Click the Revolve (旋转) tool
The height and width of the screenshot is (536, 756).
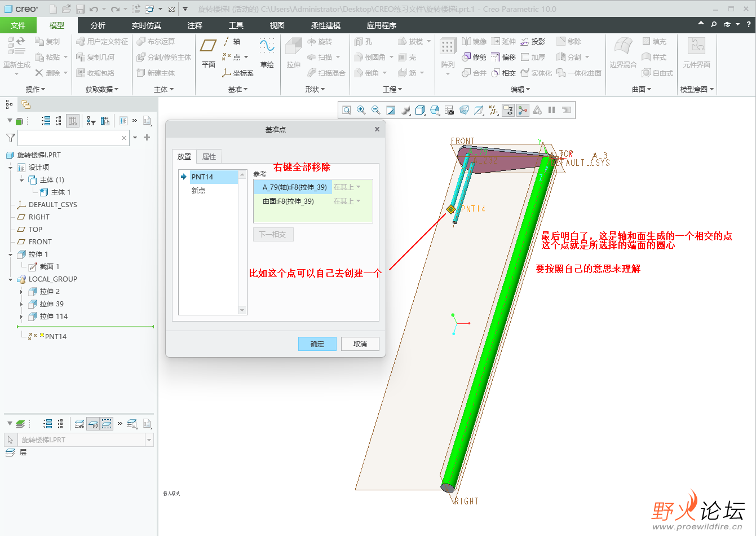pos(320,42)
